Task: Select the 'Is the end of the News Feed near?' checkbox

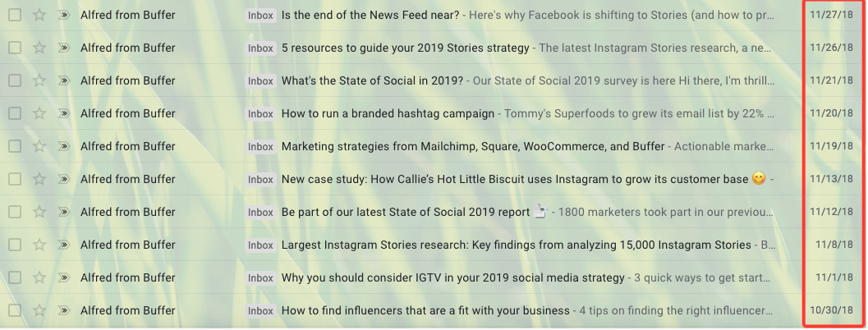Action: pyautogui.click(x=15, y=15)
